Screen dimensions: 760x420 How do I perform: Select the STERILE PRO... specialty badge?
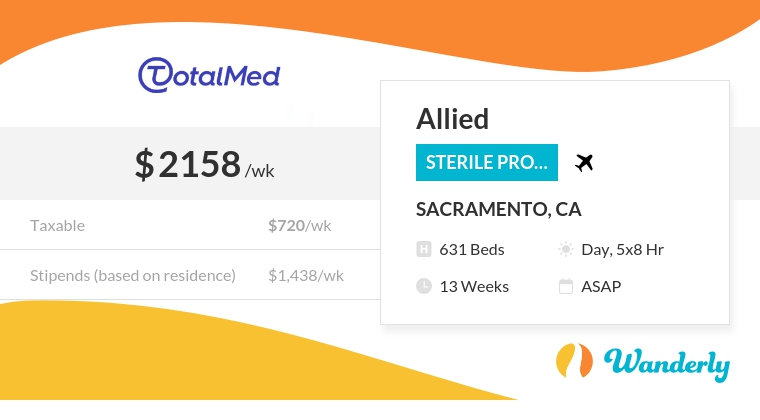pos(487,162)
